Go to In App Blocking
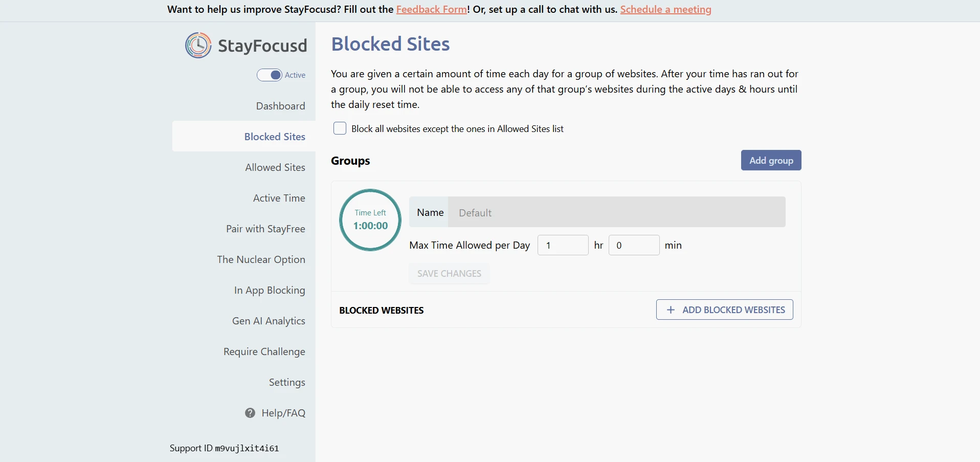 click(x=270, y=290)
